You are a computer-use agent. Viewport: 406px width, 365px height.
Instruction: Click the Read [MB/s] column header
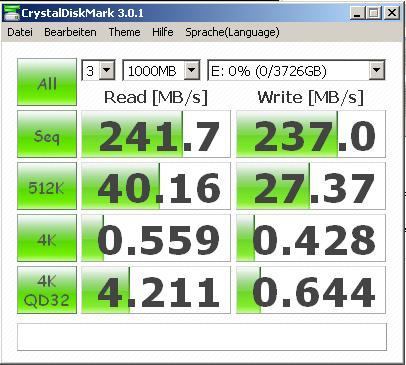pos(156,98)
